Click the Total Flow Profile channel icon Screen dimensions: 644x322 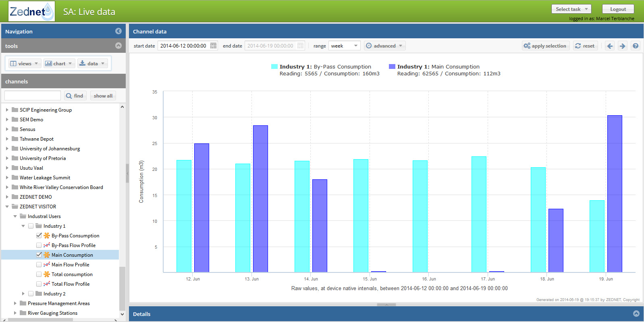pyautogui.click(x=47, y=284)
